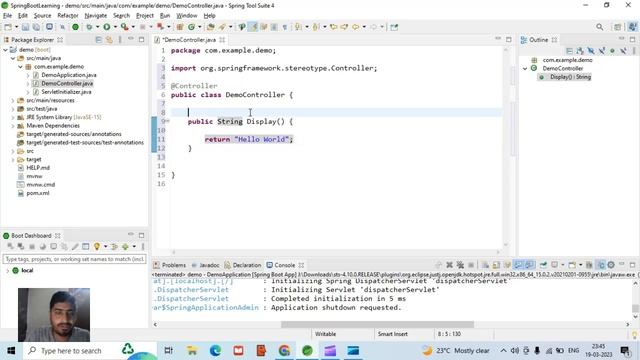The image size is (640, 360).
Task: Select ServletInitializer.java in Package Explorer
Action: point(66,92)
